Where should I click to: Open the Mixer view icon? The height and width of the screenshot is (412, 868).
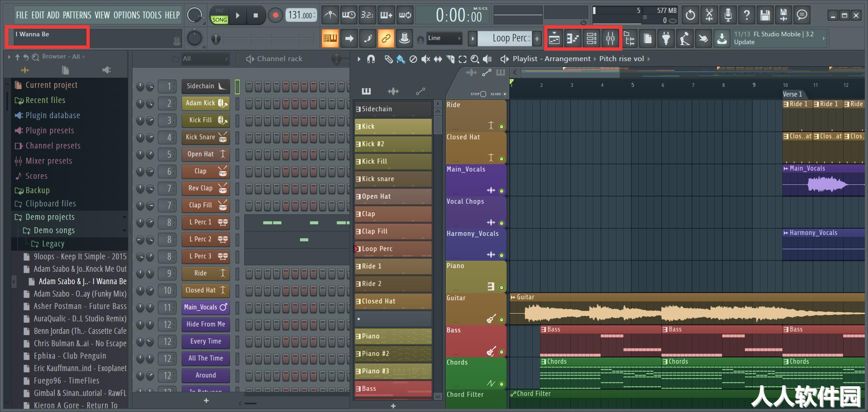click(610, 39)
